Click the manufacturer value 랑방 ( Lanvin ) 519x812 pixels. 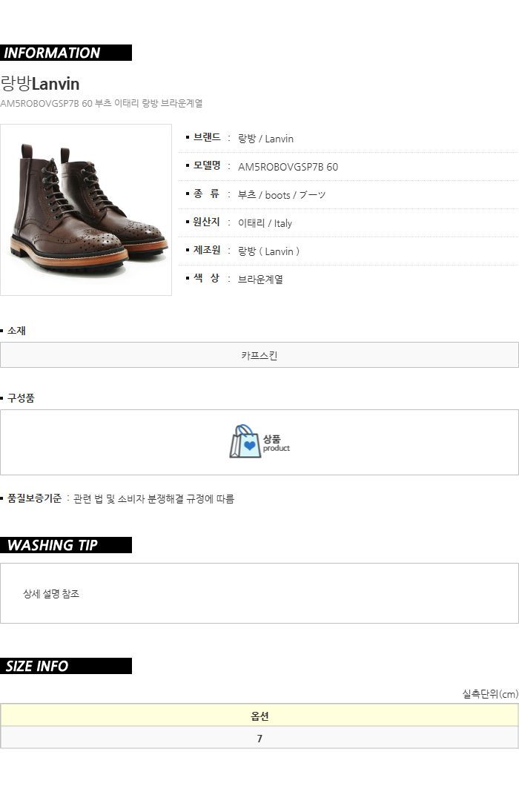tap(268, 251)
